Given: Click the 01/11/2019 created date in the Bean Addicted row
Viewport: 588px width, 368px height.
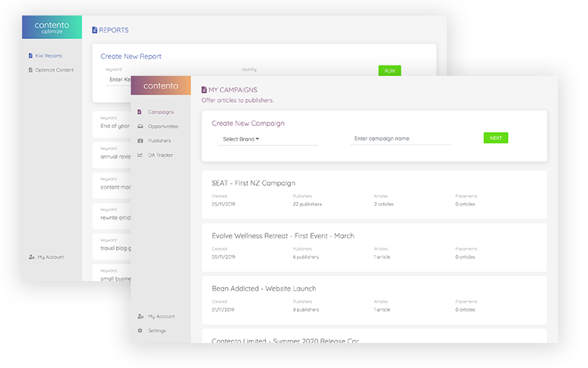Looking at the screenshot, I should [x=223, y=309].
